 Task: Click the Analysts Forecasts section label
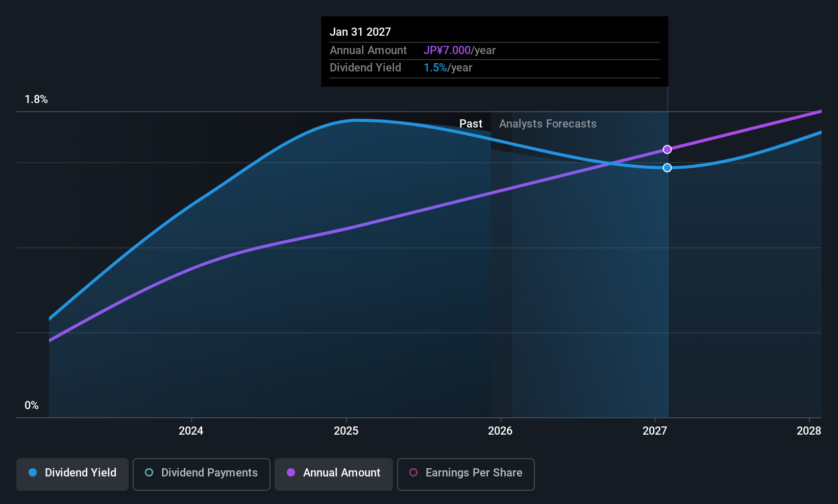pyautogui.click(x=548, y=124)
